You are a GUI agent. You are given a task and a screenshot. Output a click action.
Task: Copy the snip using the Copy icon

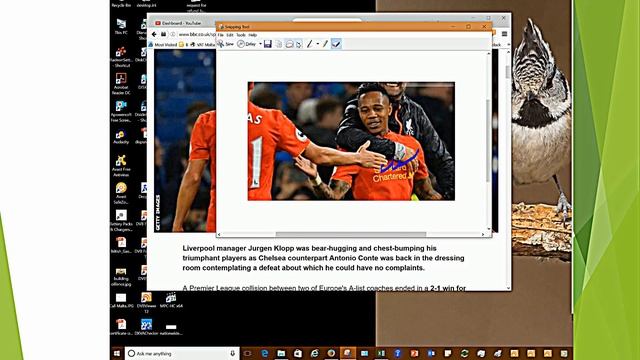pyautogui.click(x=279, y=44)
